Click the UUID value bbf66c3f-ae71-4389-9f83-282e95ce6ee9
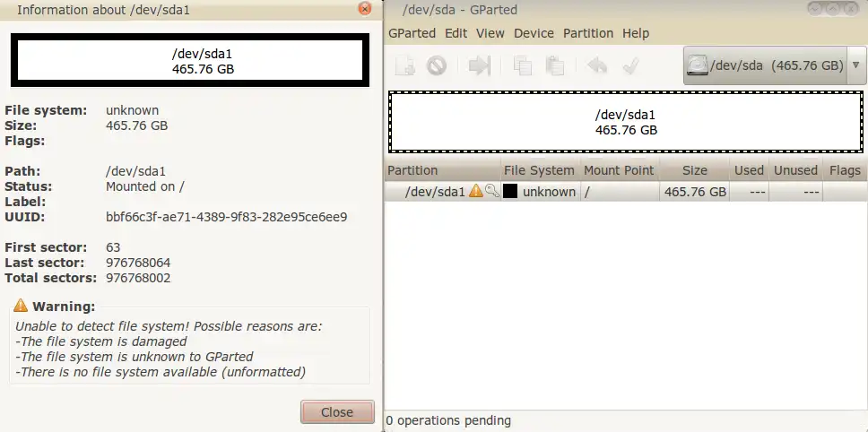868x432 pixels. [226, 217]
